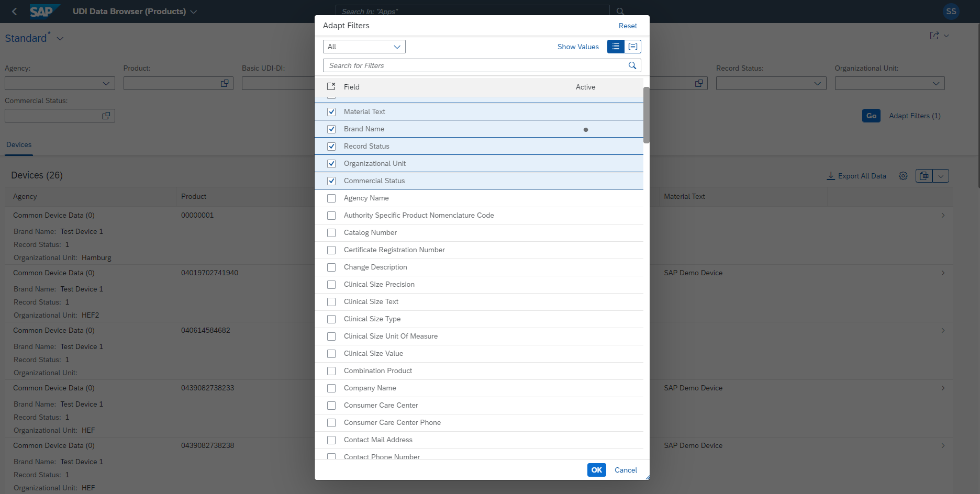The image size is (980, 494).
Task: Select Authority Specific Product Nomenclature Code row
Action: (479, 215)
